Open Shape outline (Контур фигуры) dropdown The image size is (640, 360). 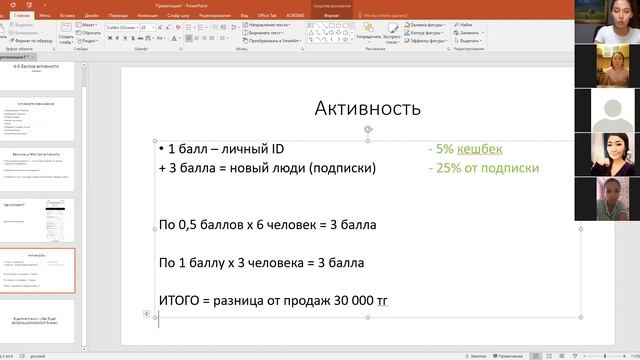[x=424, y=33]
